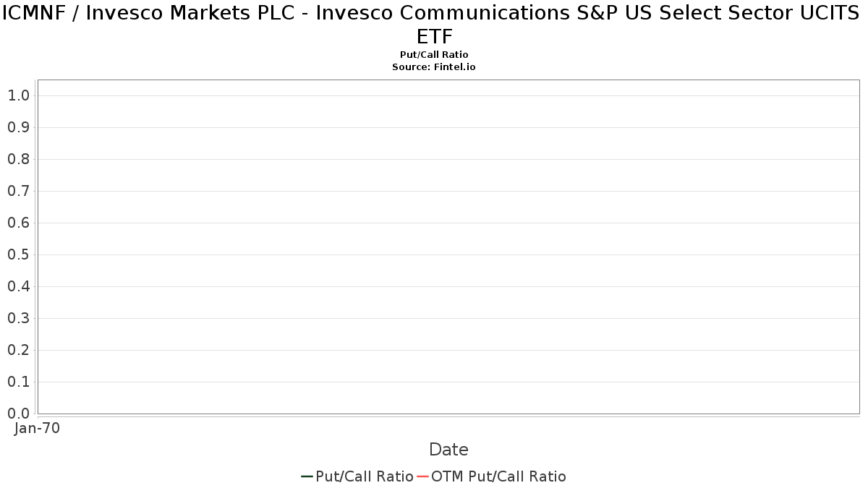Click the 0.3 y-axis label

click(18, 318)
